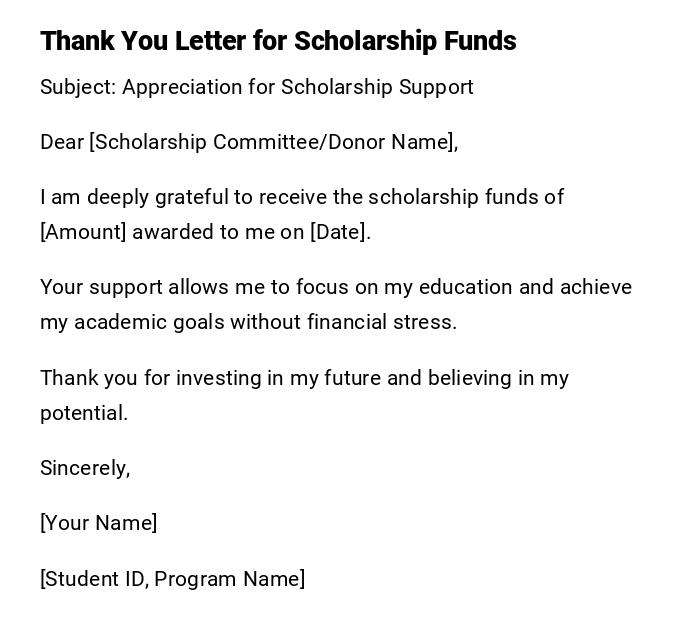Click the [Scholarship Committee/Donor Name] placeholder
The width and height of the screenshot is (700, 641).
pyautogui.click(x=272, y=142)
